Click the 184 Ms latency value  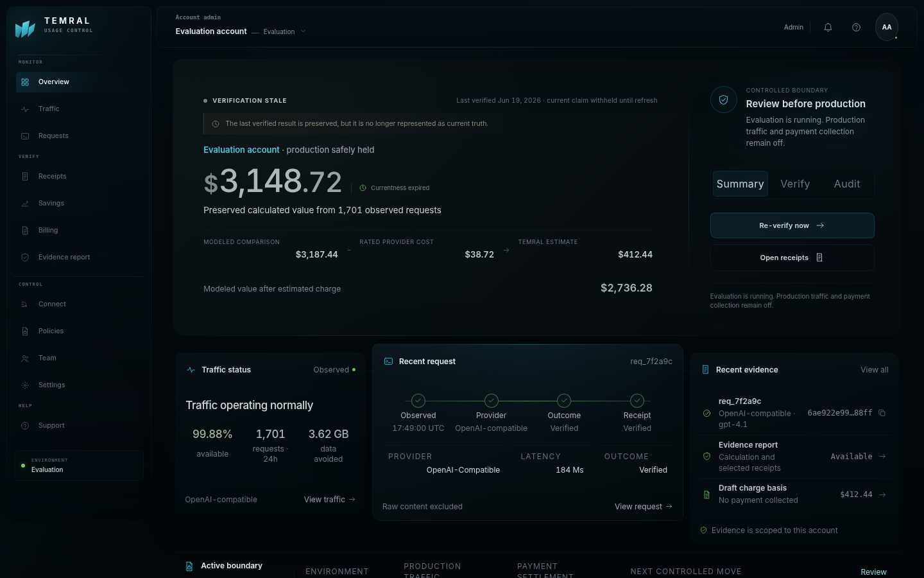[570, 470]
